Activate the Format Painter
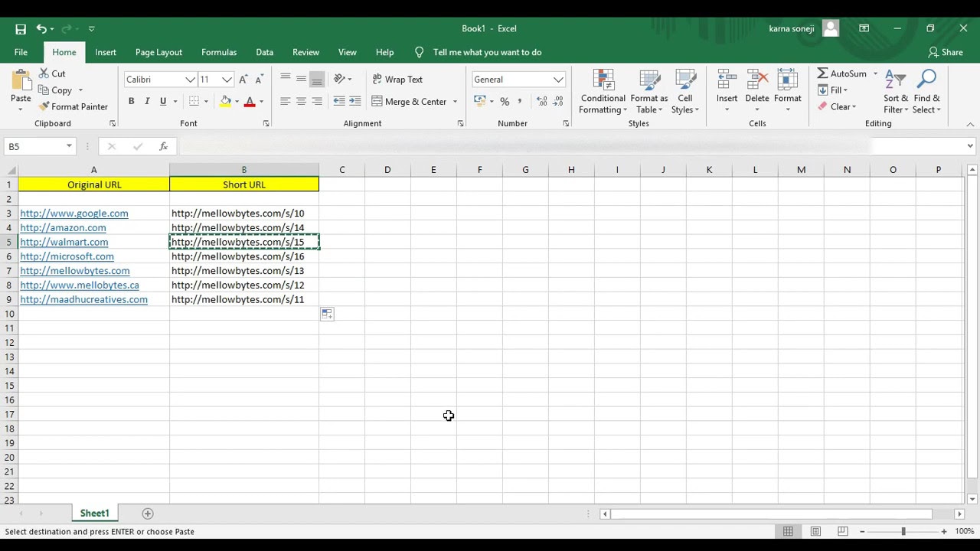This screenshot has height=551, width=980. click(x=73, y=107)
